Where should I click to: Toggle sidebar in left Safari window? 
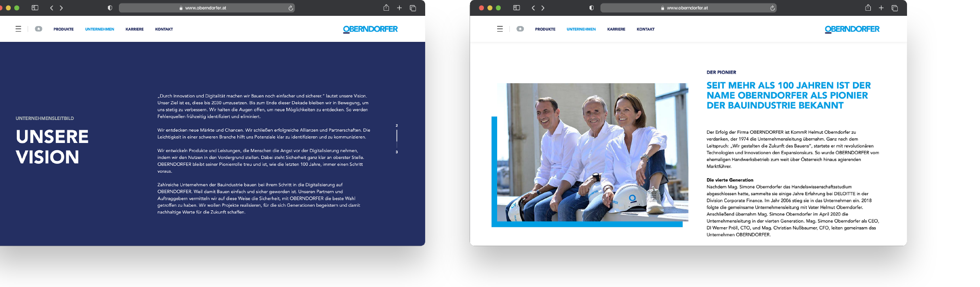point(35,8)
